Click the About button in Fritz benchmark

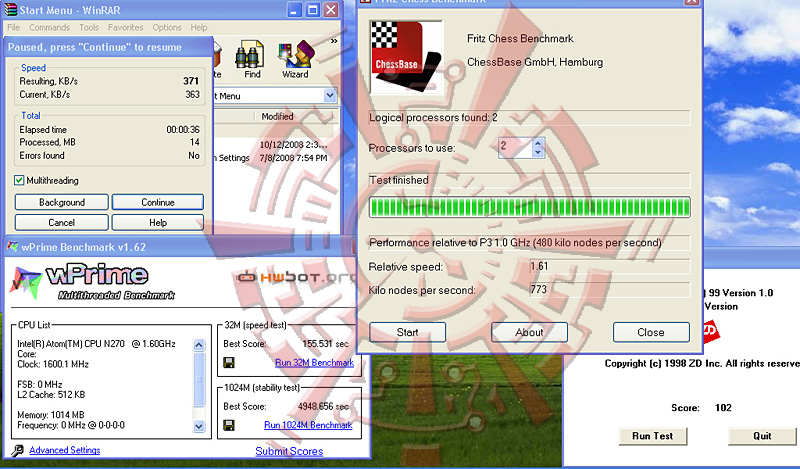pyautogui.click(x=529, y=332)
